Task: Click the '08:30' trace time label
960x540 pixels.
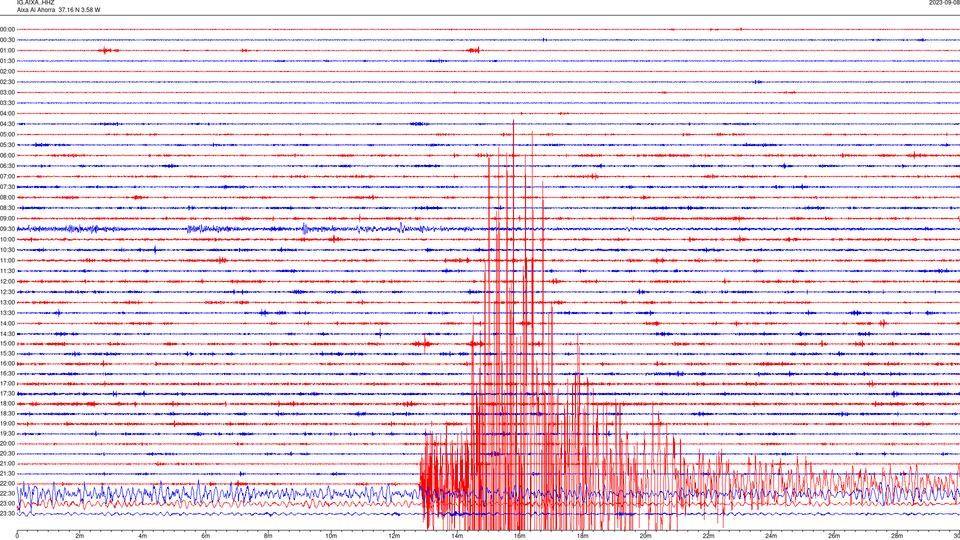Action: pos(7,208)
